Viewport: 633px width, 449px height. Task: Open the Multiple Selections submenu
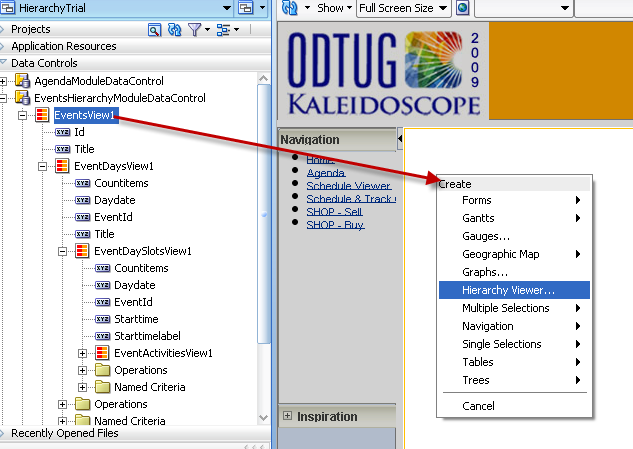pos(514,308)
